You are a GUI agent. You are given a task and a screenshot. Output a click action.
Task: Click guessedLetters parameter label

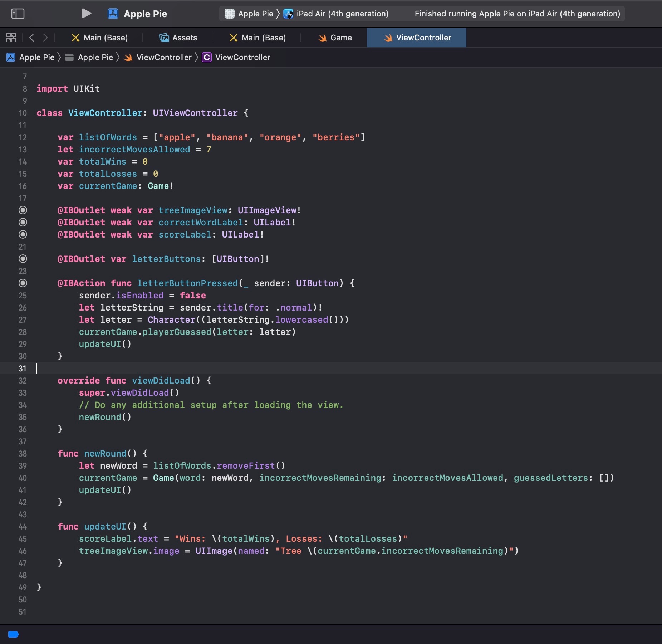coord(550,478)
